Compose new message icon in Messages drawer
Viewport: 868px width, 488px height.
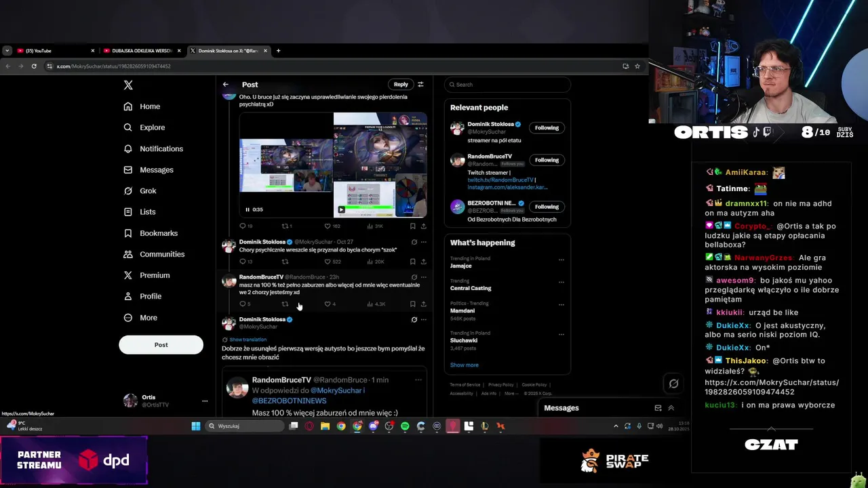pyautogui.click(x=658, y=408)
